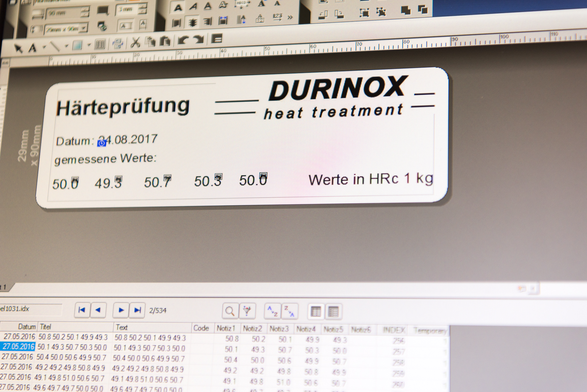Switch database to record view
Screen dimensions: 587x392
[315, 312]
